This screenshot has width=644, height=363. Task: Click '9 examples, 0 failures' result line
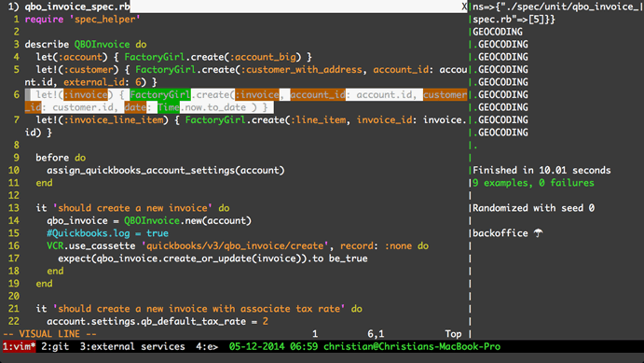533,183
